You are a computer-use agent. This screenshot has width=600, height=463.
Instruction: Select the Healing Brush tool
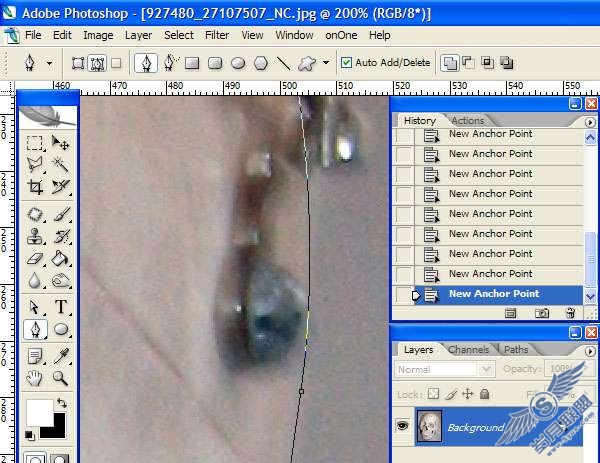coord(35,214)
